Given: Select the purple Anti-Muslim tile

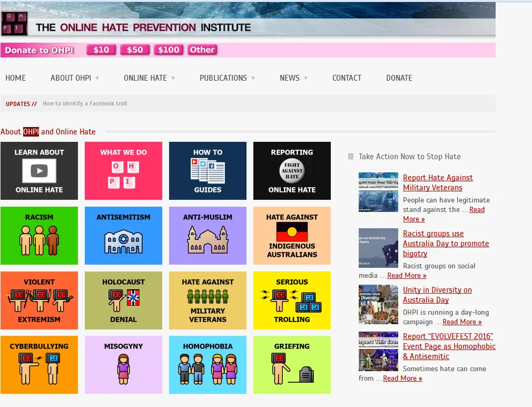Looking at the screenshot, I should (208, 236).
